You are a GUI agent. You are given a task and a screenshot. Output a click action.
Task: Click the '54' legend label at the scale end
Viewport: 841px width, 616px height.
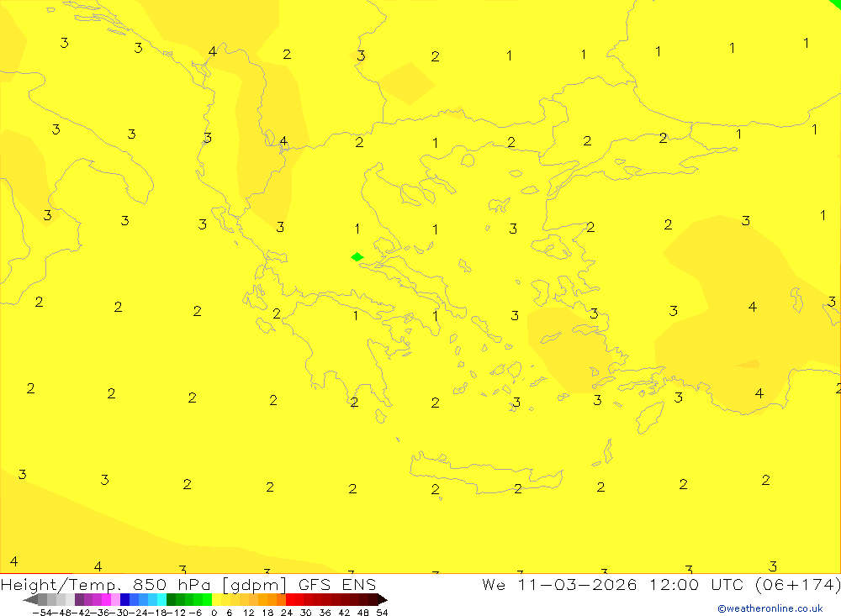[382, 613]
